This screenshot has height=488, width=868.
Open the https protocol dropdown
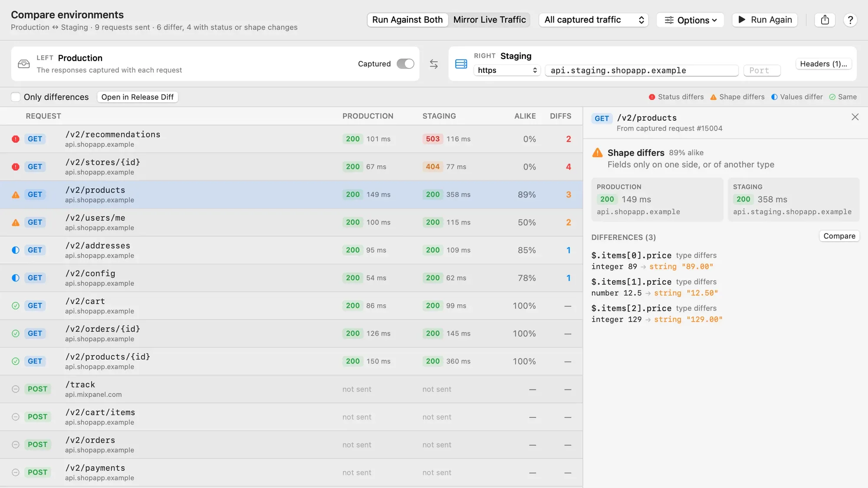pos(507,70)
